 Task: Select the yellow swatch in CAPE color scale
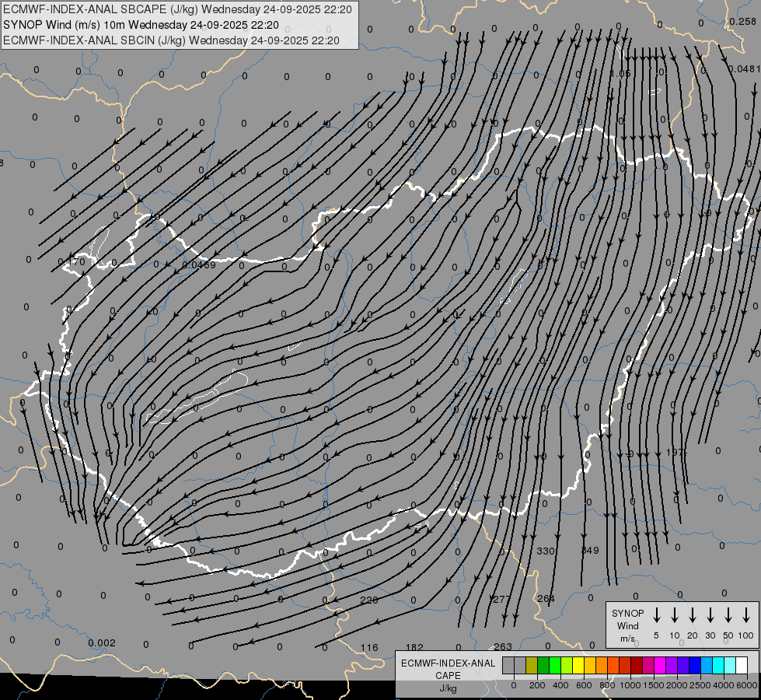578,665
